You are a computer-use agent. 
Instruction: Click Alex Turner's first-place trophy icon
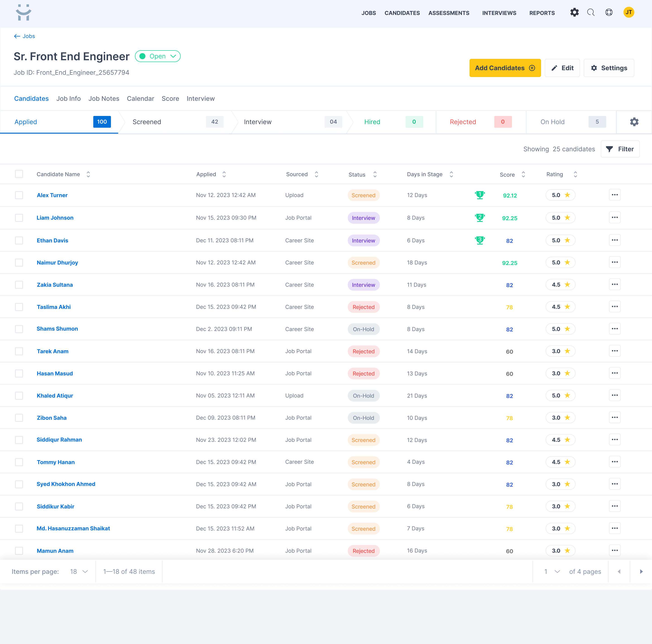point(479,195)
